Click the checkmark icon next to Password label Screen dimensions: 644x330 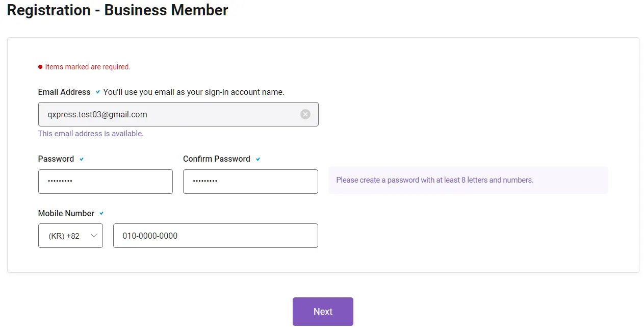82,159
